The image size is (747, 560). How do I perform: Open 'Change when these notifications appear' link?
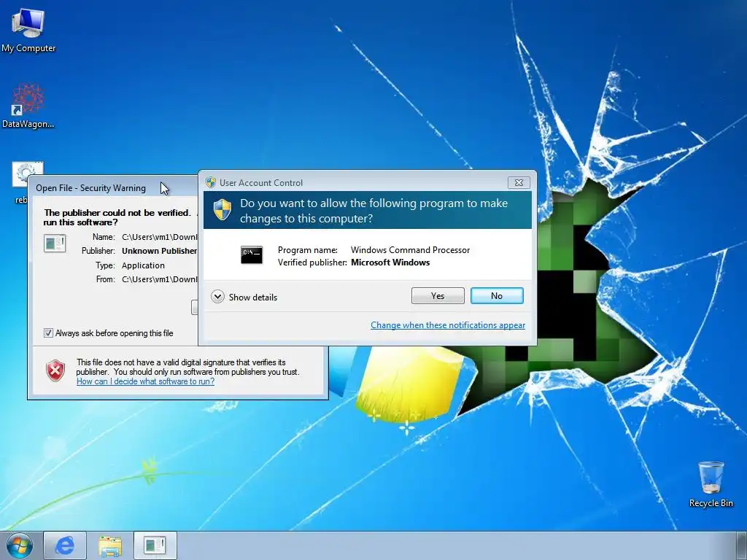pos(448,325)
